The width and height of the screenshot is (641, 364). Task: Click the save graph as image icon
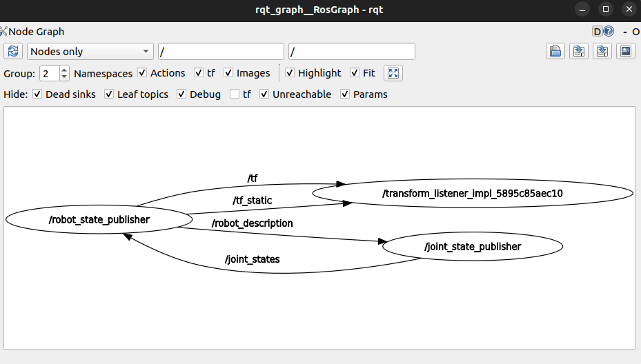point(625,52)
